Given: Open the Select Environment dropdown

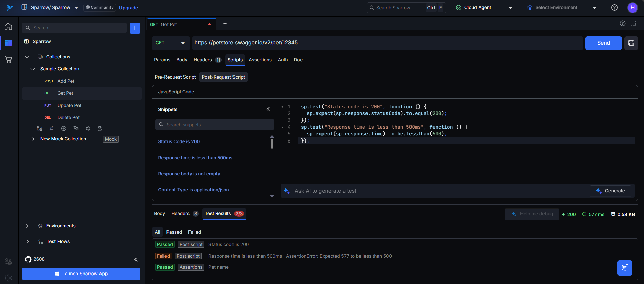Looking at the screenshot, I should click(562, 8).
